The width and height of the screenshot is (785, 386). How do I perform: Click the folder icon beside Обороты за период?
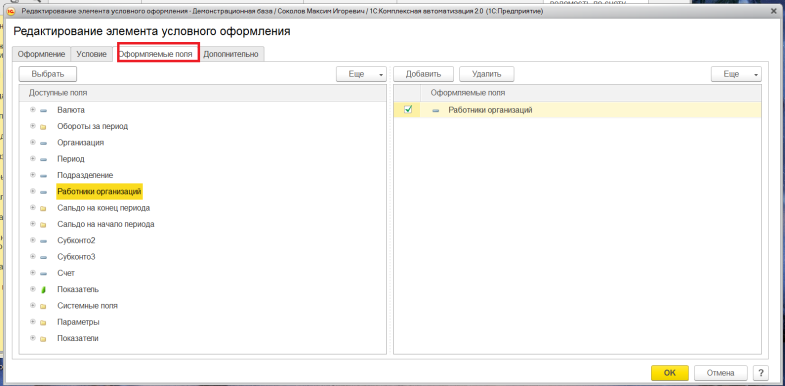tap(43, 127)
